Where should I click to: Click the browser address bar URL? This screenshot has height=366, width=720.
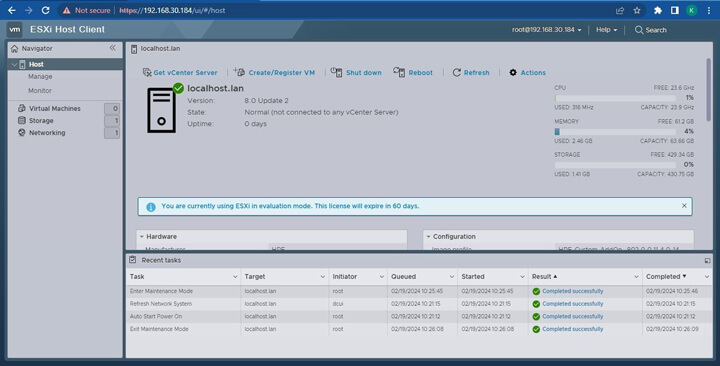coord(172,10)
